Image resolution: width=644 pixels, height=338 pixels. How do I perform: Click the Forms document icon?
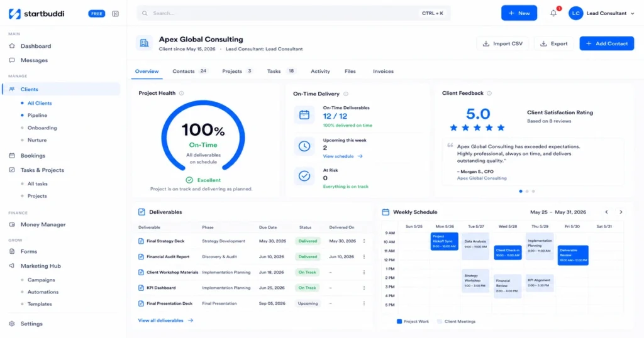[12, 251]
